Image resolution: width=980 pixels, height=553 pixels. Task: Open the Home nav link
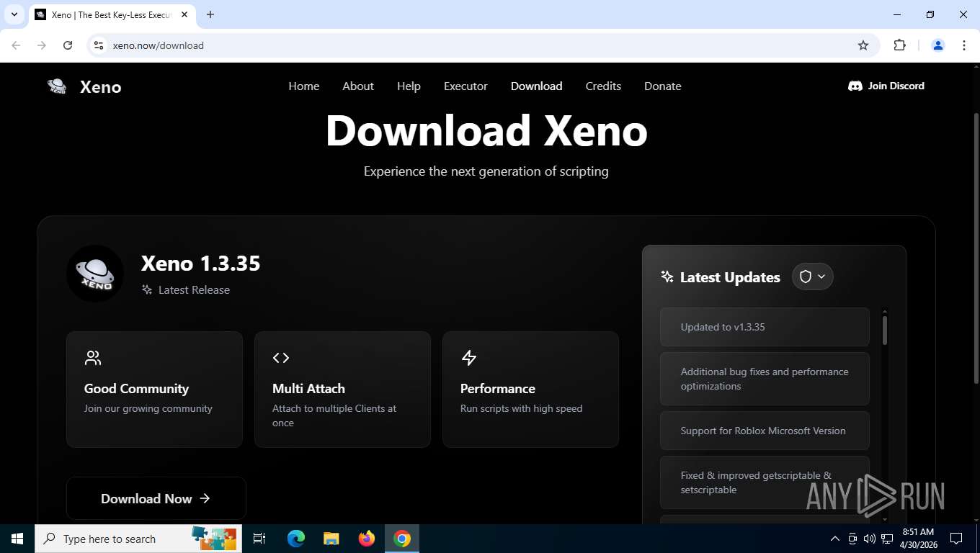[303, 86]
